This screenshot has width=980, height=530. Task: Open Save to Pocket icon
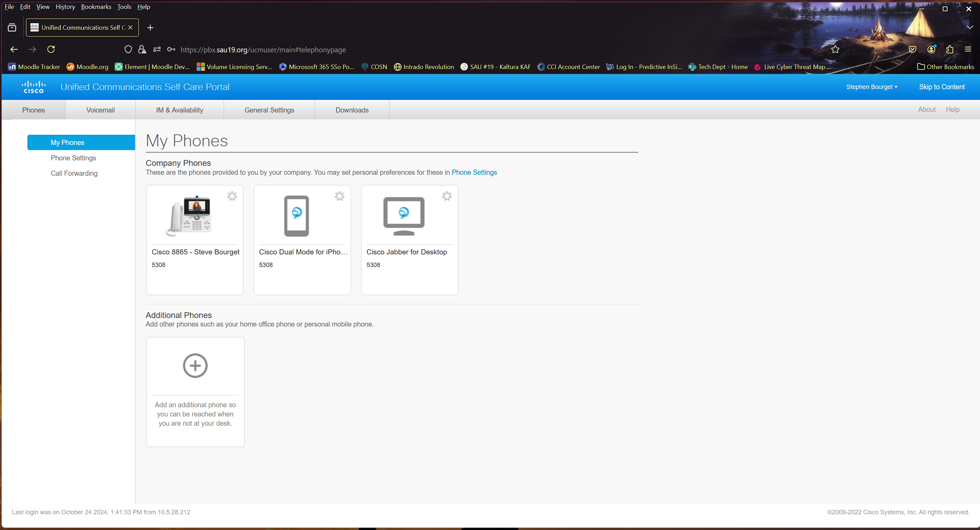[x=912, y=50]
